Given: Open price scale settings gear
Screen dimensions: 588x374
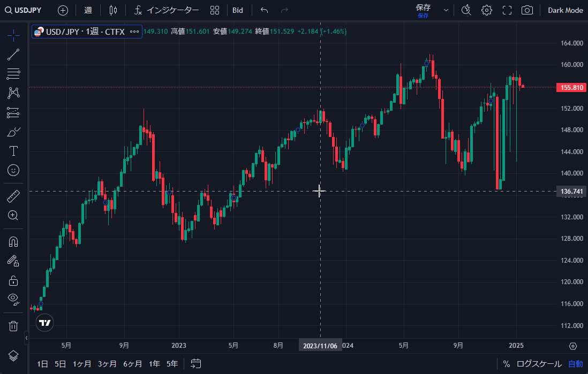Looking at the screenshot, I should click(x=572, y=346).
